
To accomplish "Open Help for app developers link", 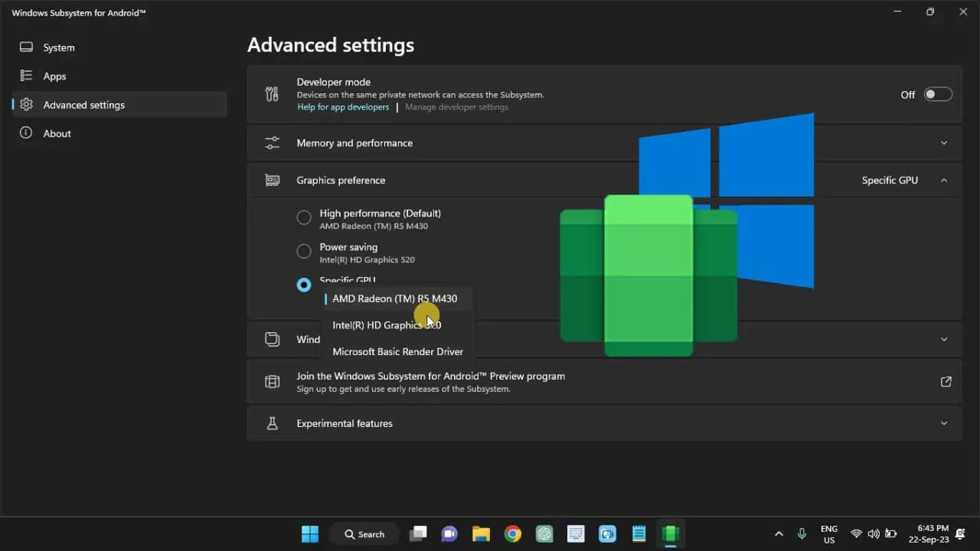I will pyautogui.click(x=342, y=107).
